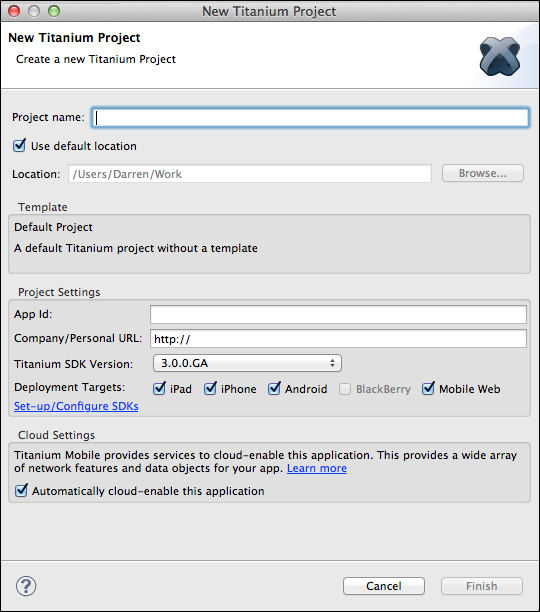Uncheck the iPad deployment target
This screenshot has width=540, height=612.
point(159,388)
